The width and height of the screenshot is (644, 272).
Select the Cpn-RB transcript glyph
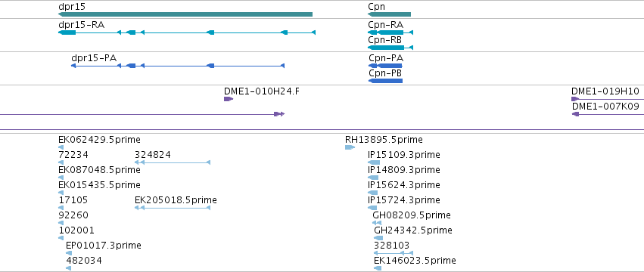click(x=390, y=48)
